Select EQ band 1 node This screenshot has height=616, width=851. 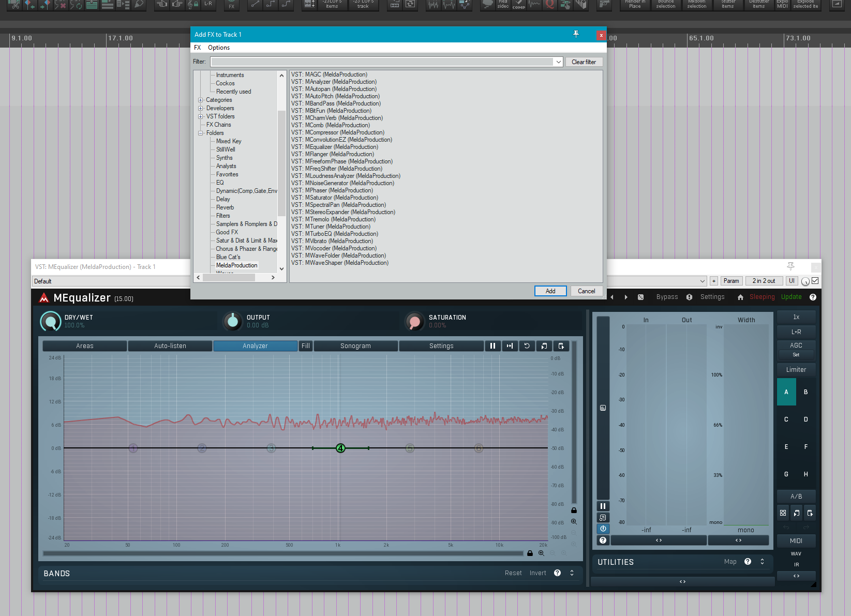coord(133,448)
